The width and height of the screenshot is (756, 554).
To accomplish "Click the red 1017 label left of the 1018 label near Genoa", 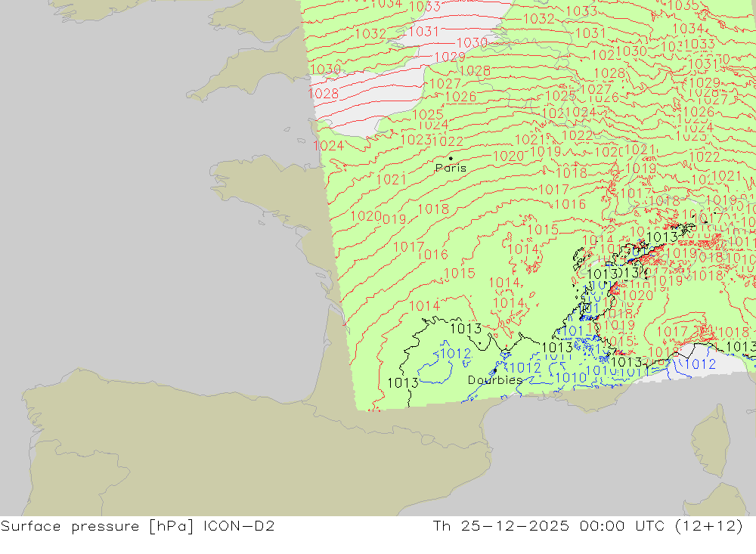I will pyautogui.click(x=671, y=332).
